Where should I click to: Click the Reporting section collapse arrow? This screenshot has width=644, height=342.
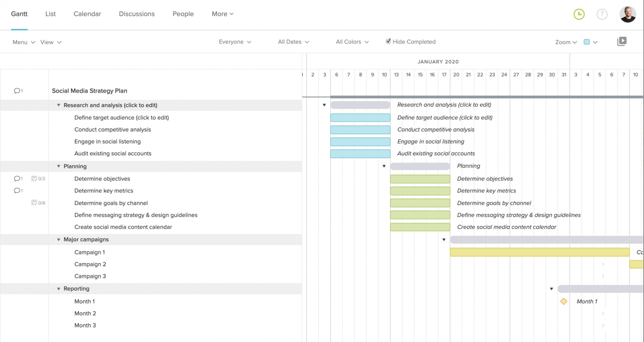58,288
